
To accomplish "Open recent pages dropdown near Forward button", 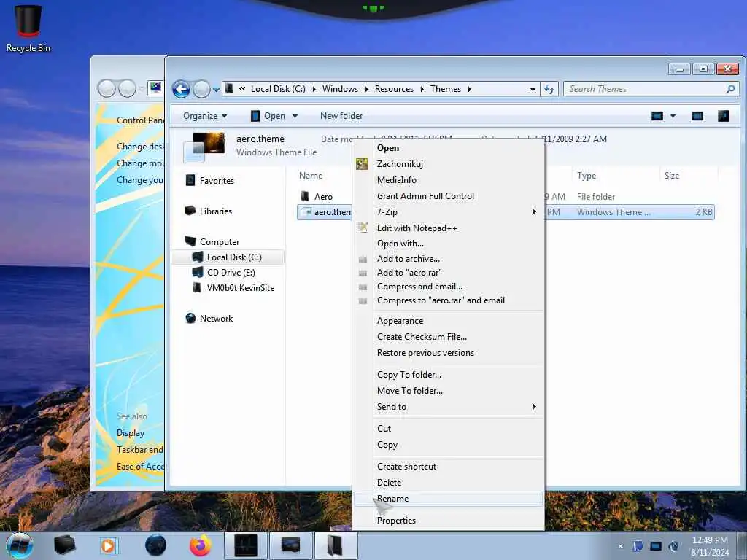I will [x=216, y=90].
